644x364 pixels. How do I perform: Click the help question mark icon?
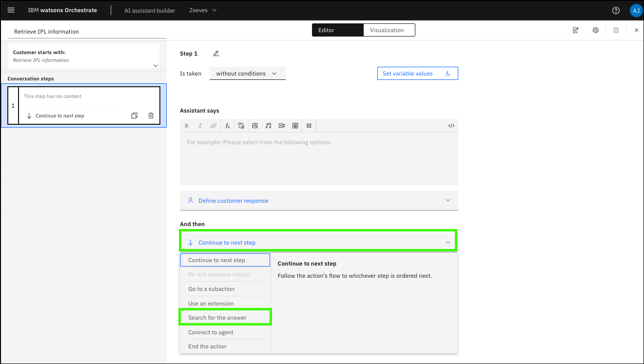[x=616, y=10]
